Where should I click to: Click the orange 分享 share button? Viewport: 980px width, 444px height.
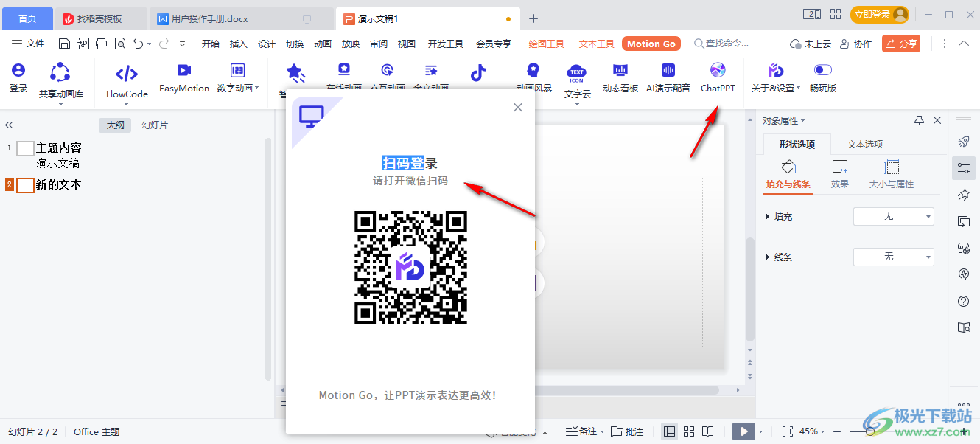pyautogui.click(x=901, y=44)
